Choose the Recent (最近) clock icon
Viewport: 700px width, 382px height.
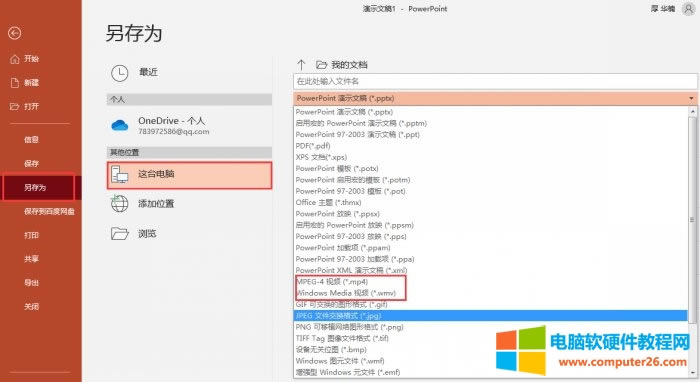click(120, 73)
